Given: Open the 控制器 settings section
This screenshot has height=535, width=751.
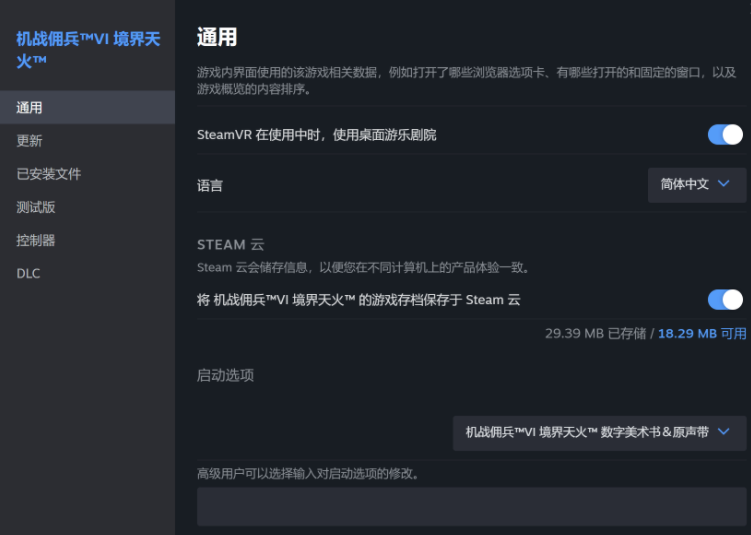Looking at the screenshot, I should tap(36, 240).
